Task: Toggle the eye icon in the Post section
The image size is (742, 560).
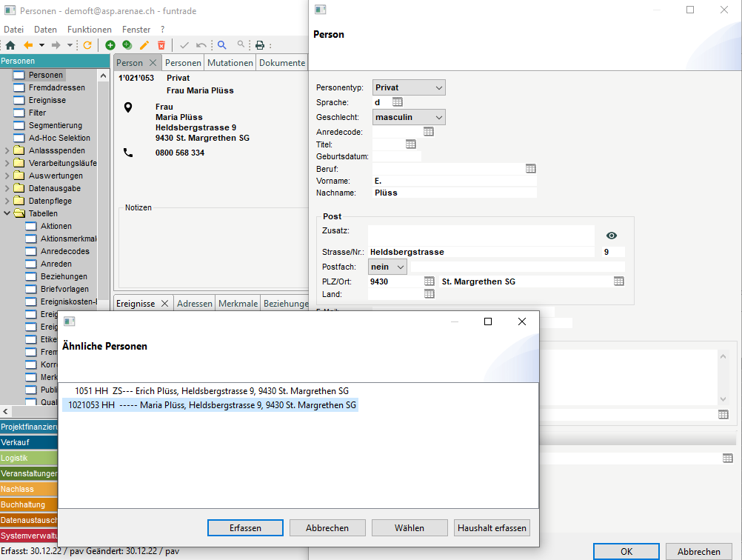Action: (611, 236)
